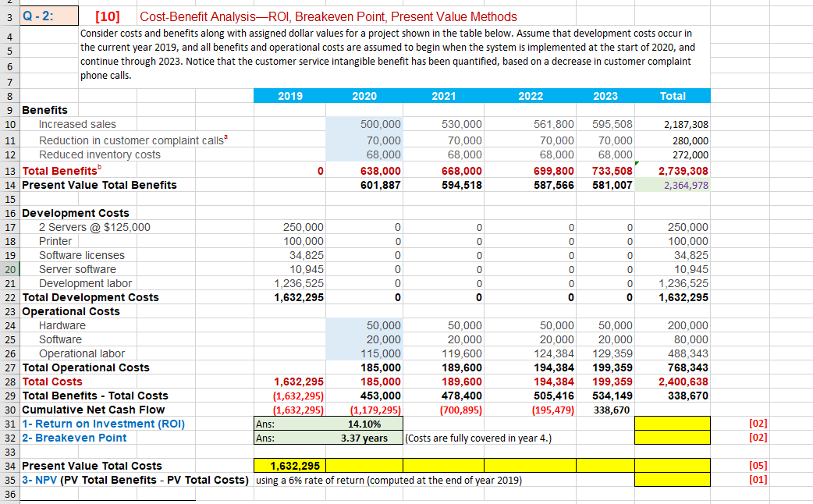
Task: Select the Server software label
Action: [x=77, y=269]
